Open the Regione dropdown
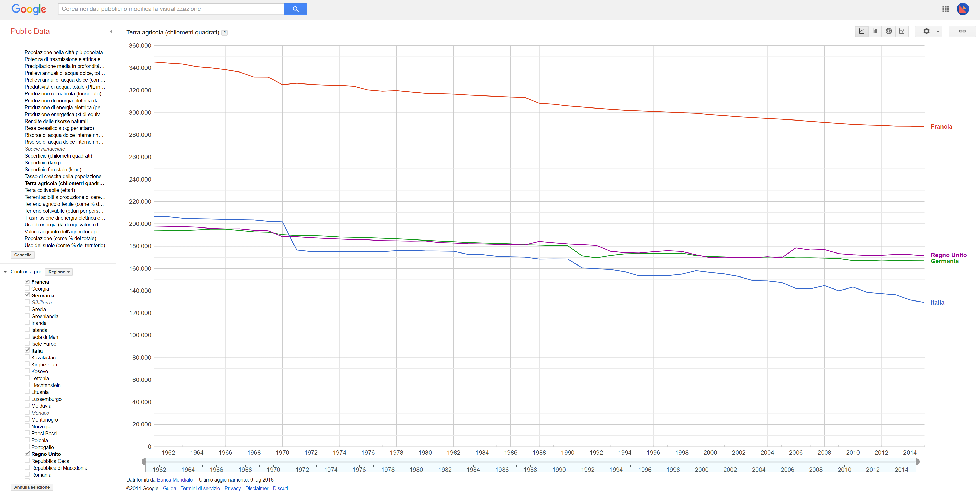The width and height of the screenshot is (980, 493). click(59, 272)
